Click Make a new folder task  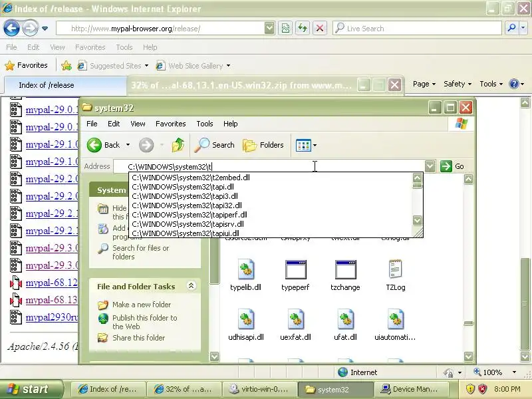pos(142,305)
